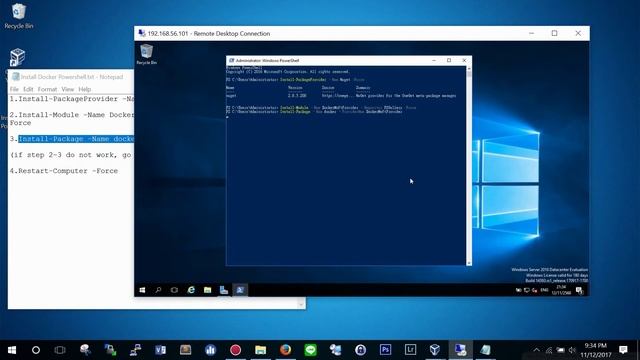Screen dimensions: 640x360
Task: Open VirtualBox cube icon on host taskbar
Action: point(435,350)
